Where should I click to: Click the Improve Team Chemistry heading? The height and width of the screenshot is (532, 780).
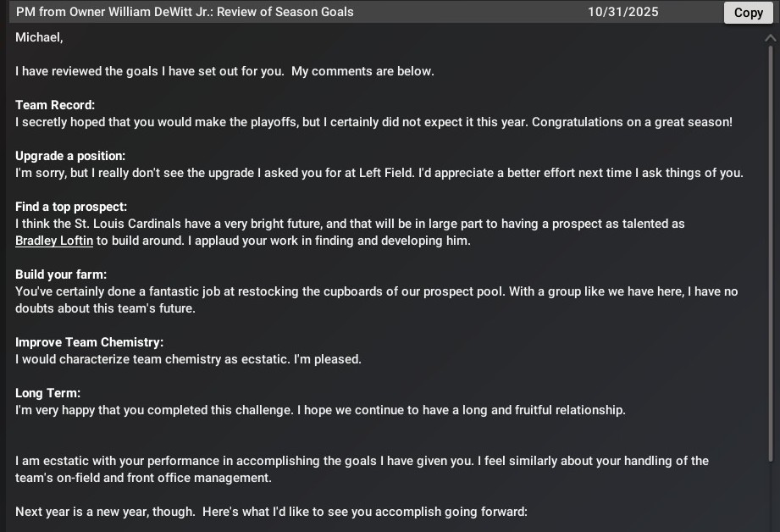(89, 342)
